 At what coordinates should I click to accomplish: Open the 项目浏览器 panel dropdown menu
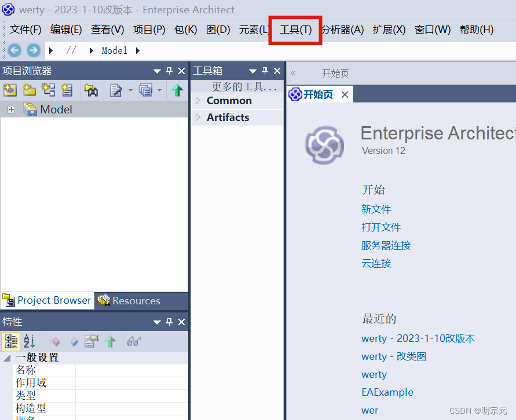coord(157,71)
